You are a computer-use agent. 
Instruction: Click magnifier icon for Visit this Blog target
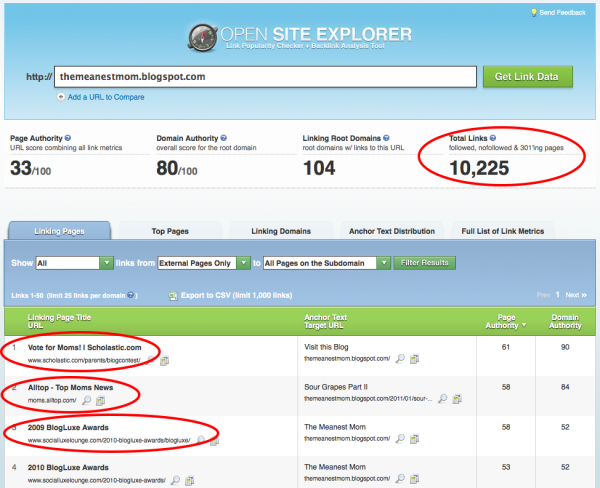(400, 359)
